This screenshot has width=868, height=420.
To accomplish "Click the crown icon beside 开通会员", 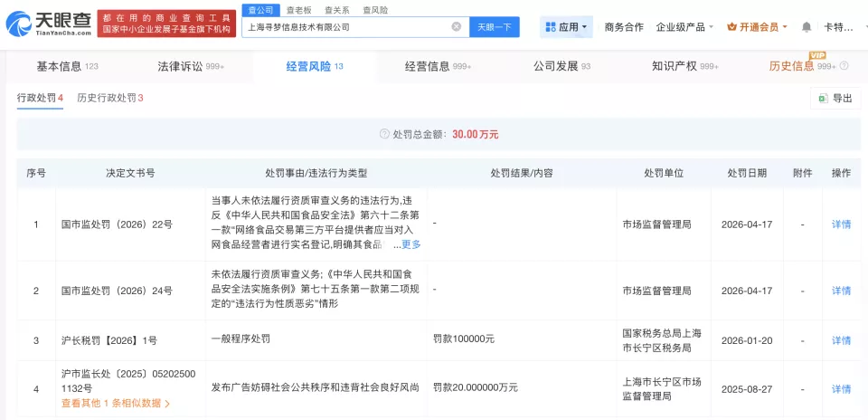I will click(731, 27).
